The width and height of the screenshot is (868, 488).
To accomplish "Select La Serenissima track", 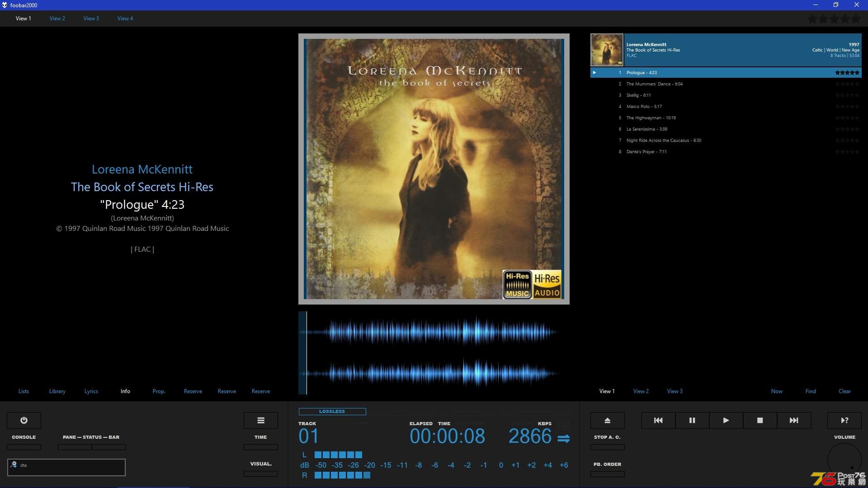I will tap(726, 129).
